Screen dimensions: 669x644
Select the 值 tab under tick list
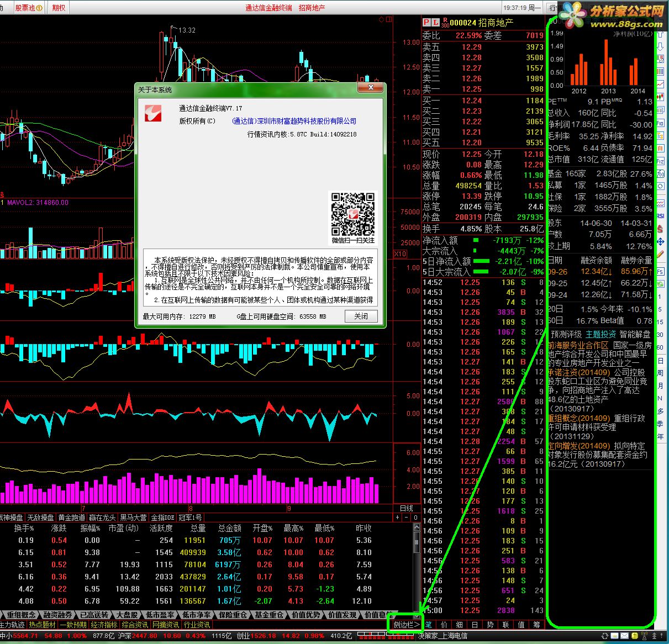coord(521,625)
